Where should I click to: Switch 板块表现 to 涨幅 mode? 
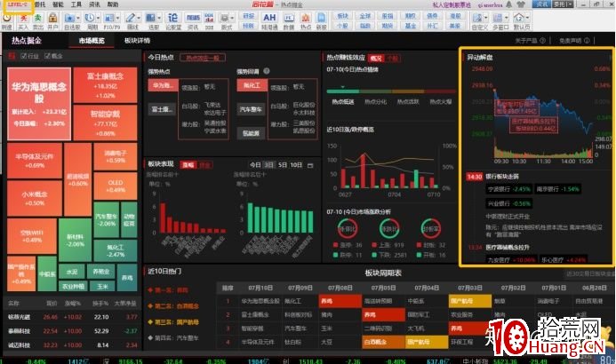(x=188, y=165)
